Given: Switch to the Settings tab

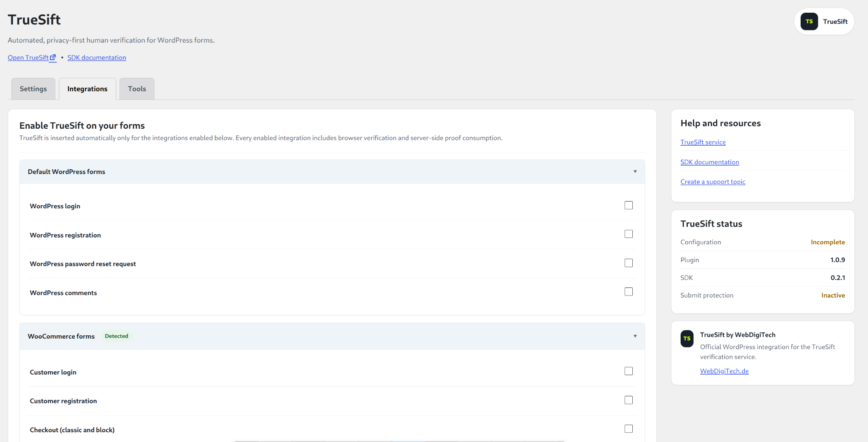Looking at the screenshot, I should pos(33,89).
